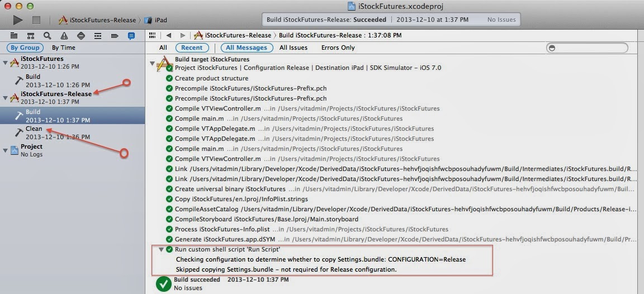Go forward with the jump bar forward arrow
Viewport: 644px width, 294px height.
[x=183, y=35]
